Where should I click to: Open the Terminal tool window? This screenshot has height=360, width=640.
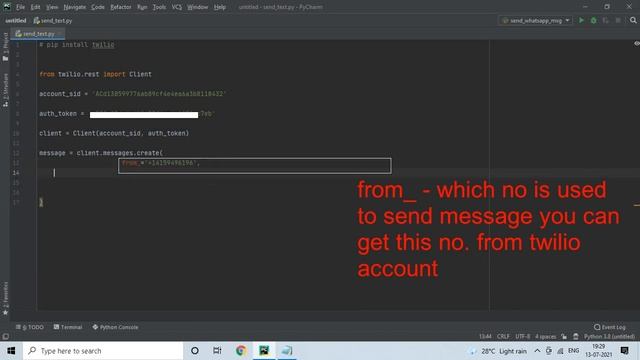(x=68, y=327)
